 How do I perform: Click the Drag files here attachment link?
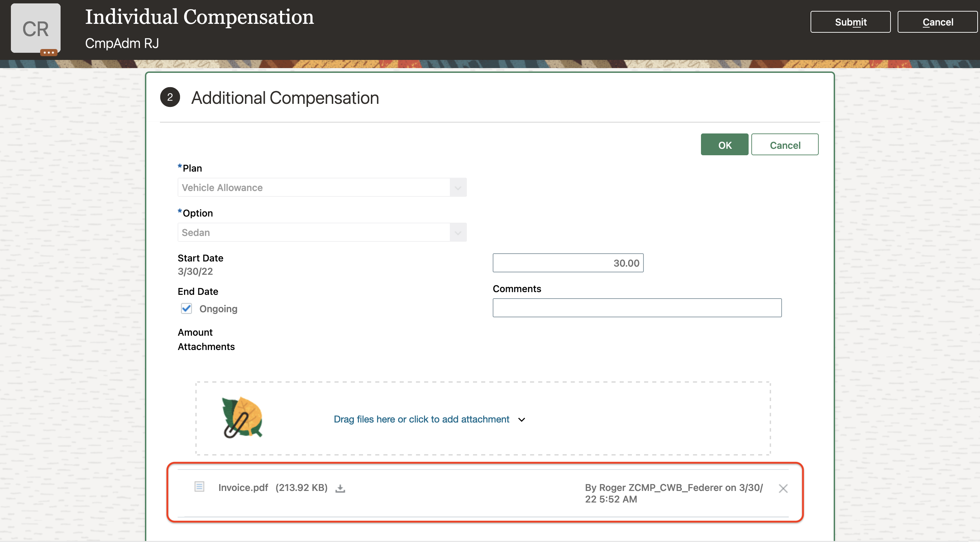421,419
